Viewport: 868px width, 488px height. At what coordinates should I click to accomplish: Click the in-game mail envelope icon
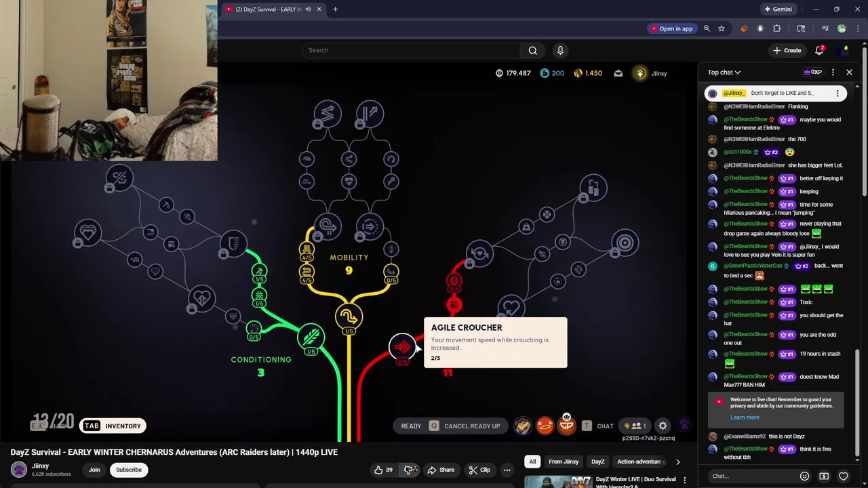tap(618, 73)
